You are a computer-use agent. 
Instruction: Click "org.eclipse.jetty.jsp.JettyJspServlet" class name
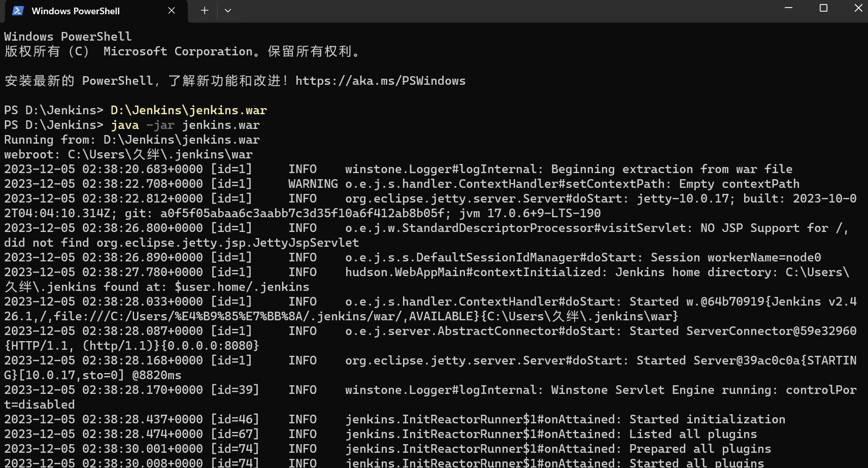click(x=228, y=243)
